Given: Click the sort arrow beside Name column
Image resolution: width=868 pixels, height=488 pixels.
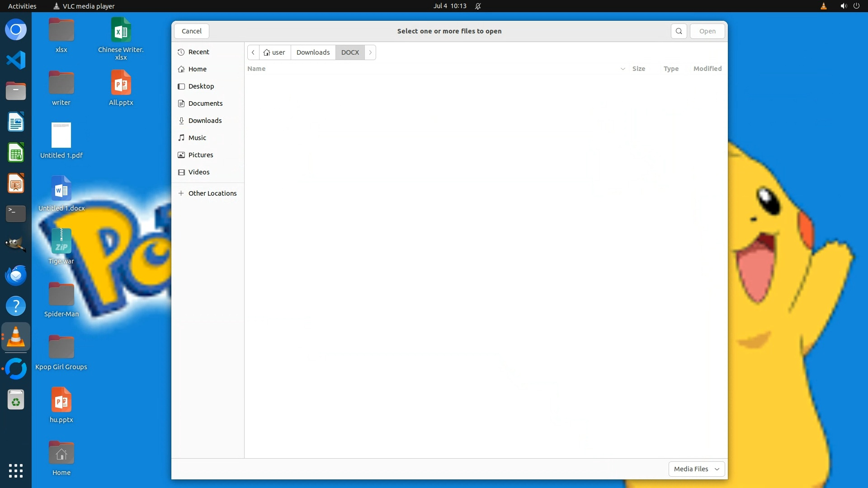Looking at the screenshot, I should (x=623, y=69).
